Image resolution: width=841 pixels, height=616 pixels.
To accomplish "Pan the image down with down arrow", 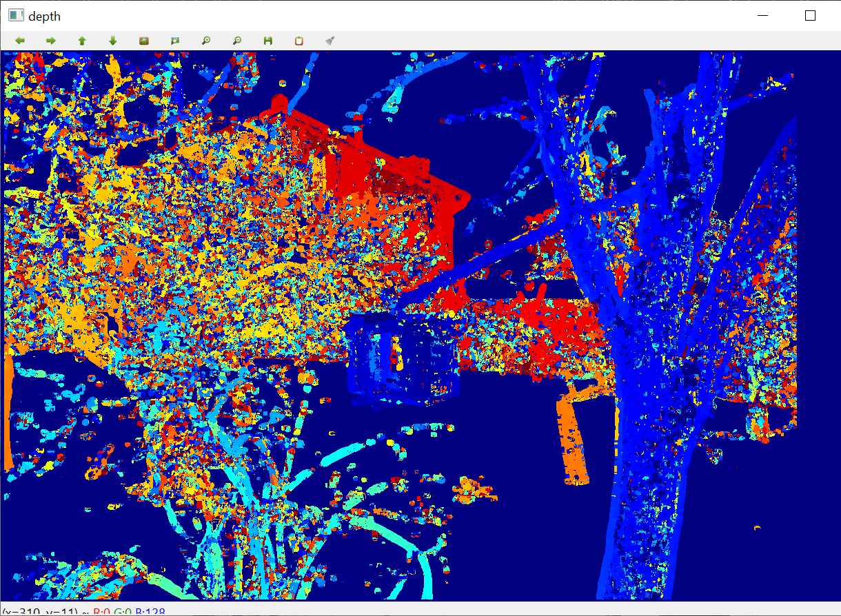I will [x=113, y=41].
